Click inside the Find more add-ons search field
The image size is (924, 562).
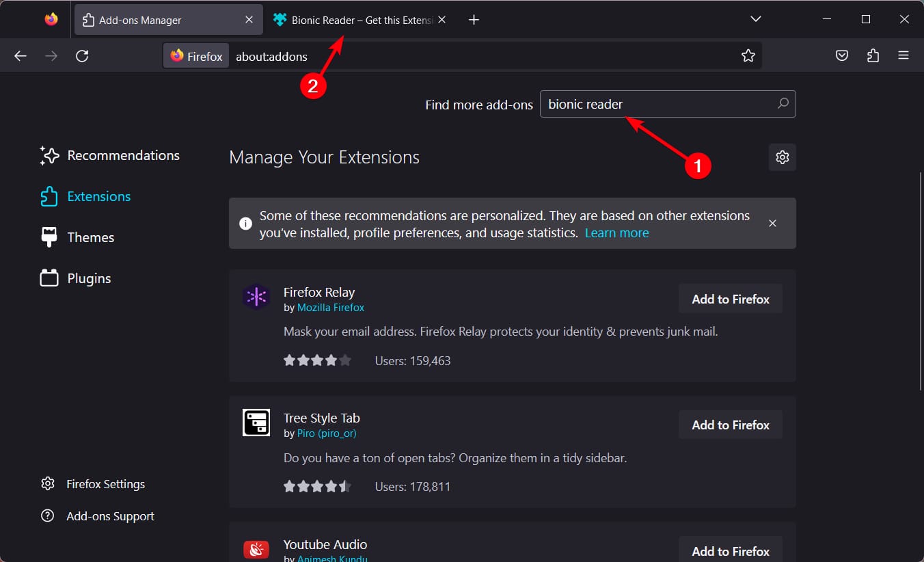(x=649, y=103)
